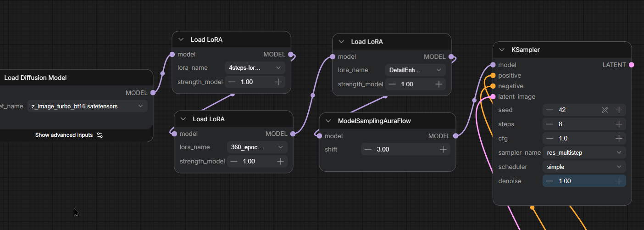Decrease the denoise value with minus
644x230 pixels.
(x=550, y=181)
